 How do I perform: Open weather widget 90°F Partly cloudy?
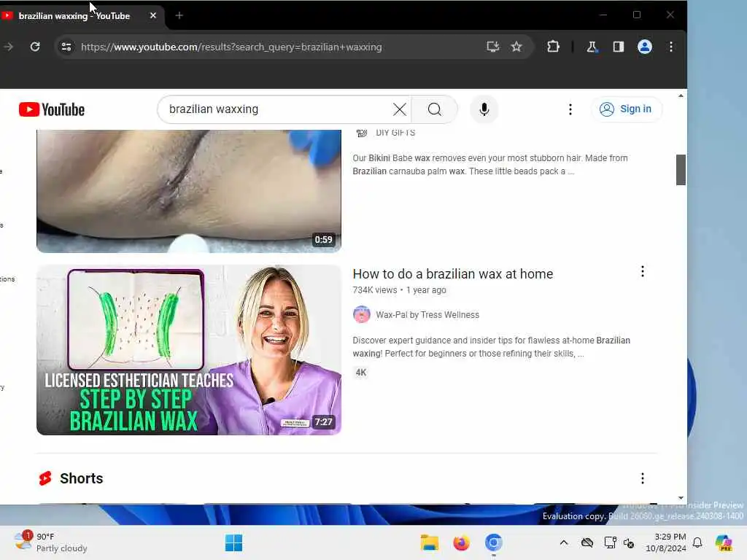[x=50, y=542]
